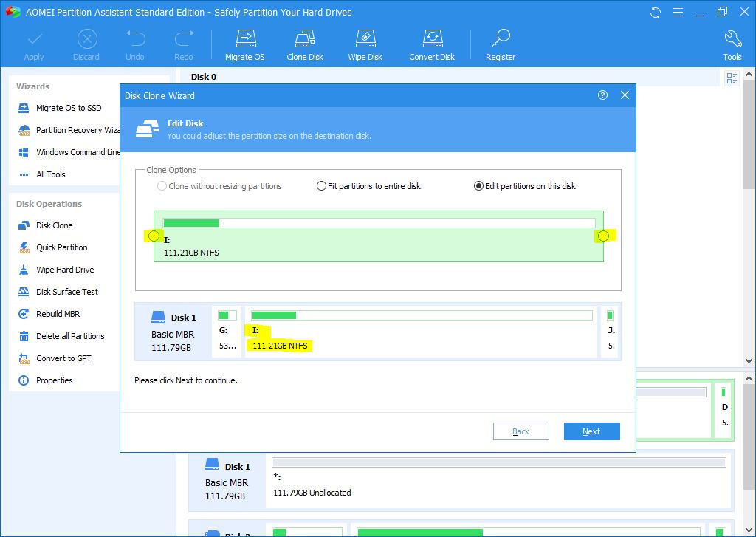The width and height of the screenshot is (756, 537).
Task: Toggle the disk view layout icon
Action: tap(732, 78)
